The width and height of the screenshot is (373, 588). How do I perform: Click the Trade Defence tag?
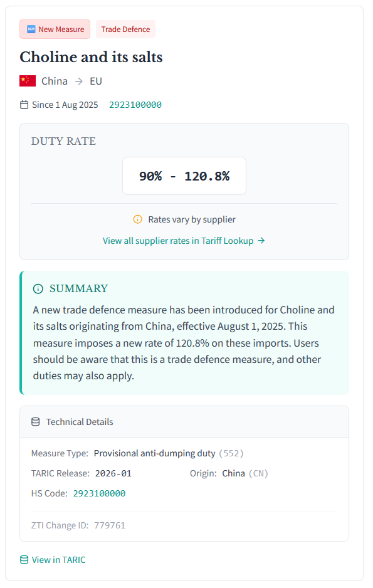pyautogui.click(x=125, y=29)
